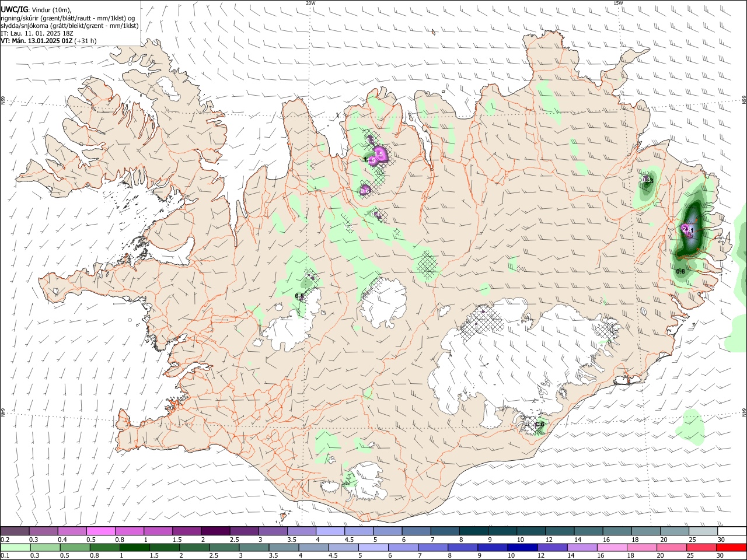
Task: Pick the lilac lower-row swatch labeled 14
Action: (581, 547)
